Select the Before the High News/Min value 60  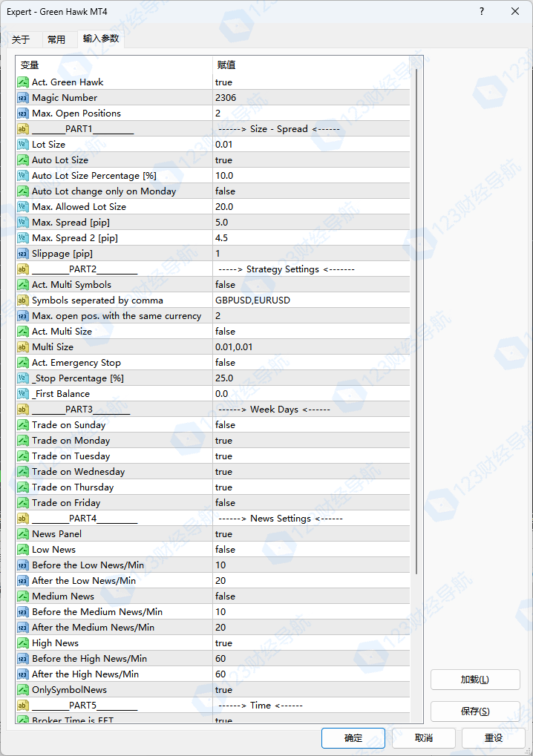click(220, 659)
